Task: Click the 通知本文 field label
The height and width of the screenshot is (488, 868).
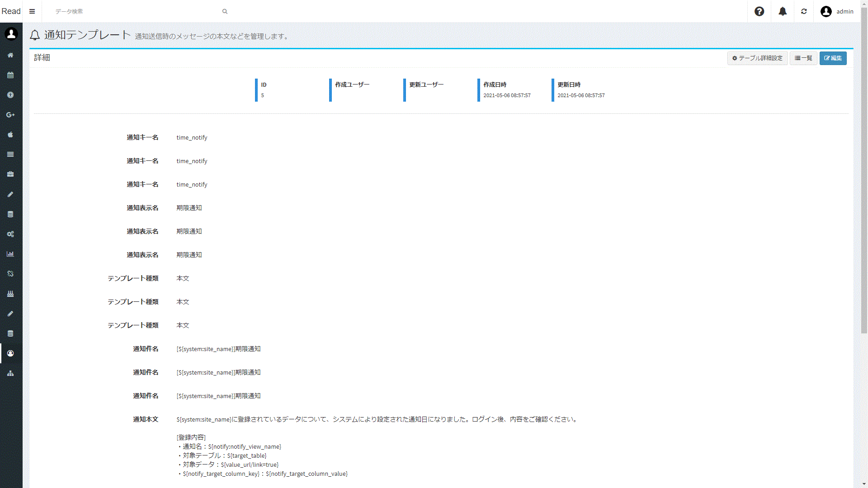Action: tap(146, 419)
